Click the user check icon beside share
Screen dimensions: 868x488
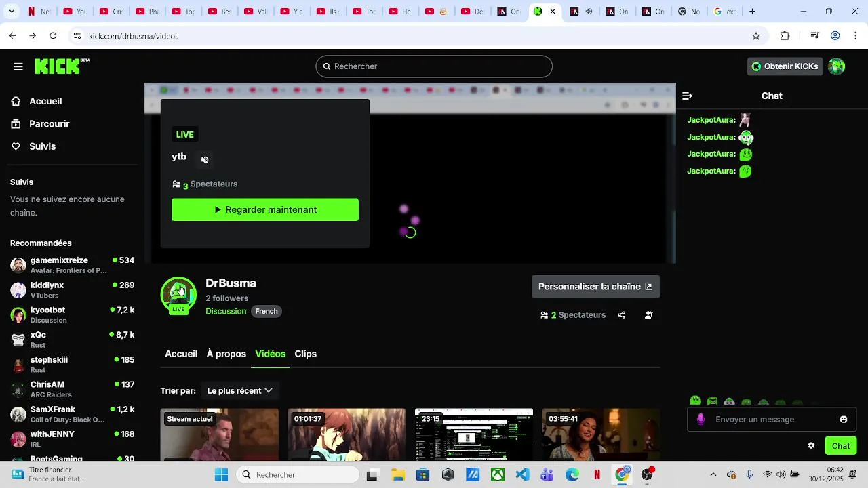point(649,315)
